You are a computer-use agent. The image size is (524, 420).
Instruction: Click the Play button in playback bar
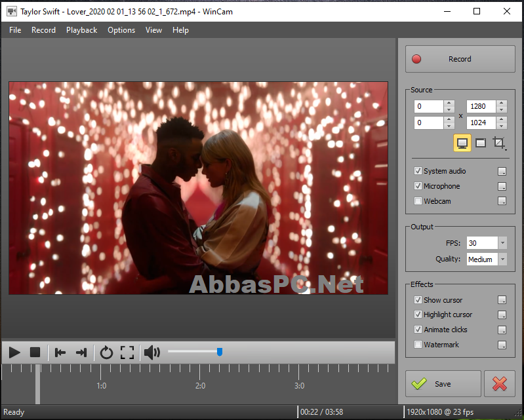pyautogui.click(x=14, y=353)
